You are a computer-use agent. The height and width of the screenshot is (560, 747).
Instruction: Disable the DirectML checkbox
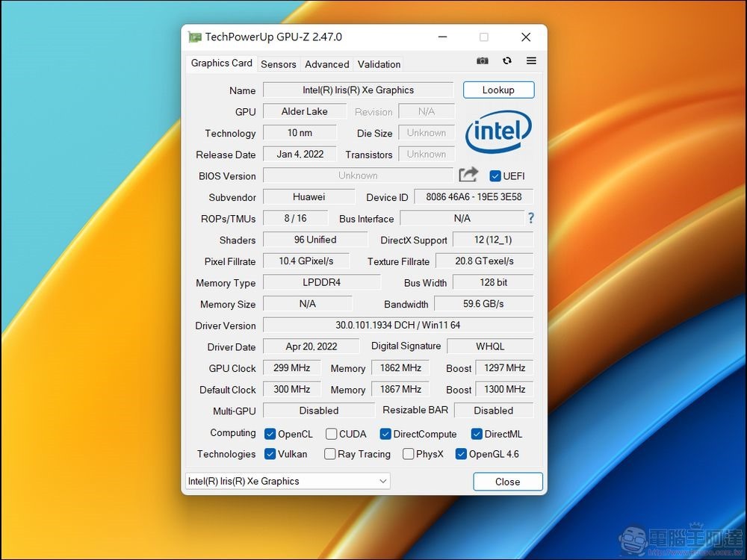pyautogui.click(x=477, y=433)
